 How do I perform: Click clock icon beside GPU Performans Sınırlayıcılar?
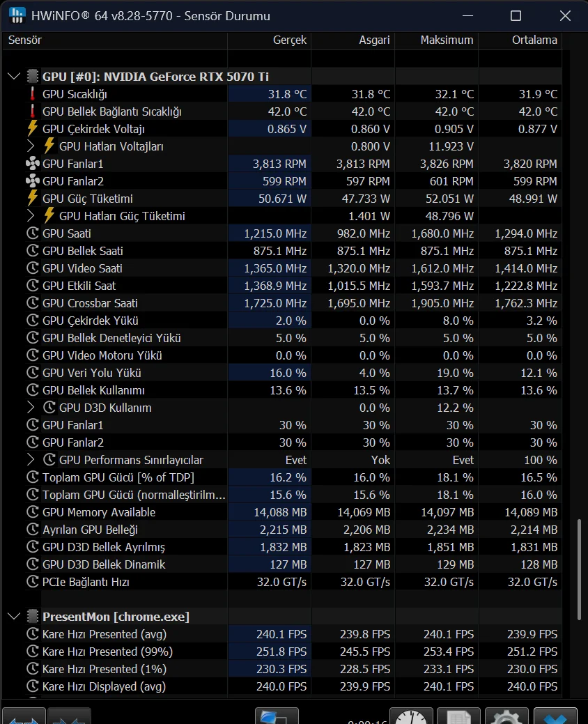tap(49, 459)
